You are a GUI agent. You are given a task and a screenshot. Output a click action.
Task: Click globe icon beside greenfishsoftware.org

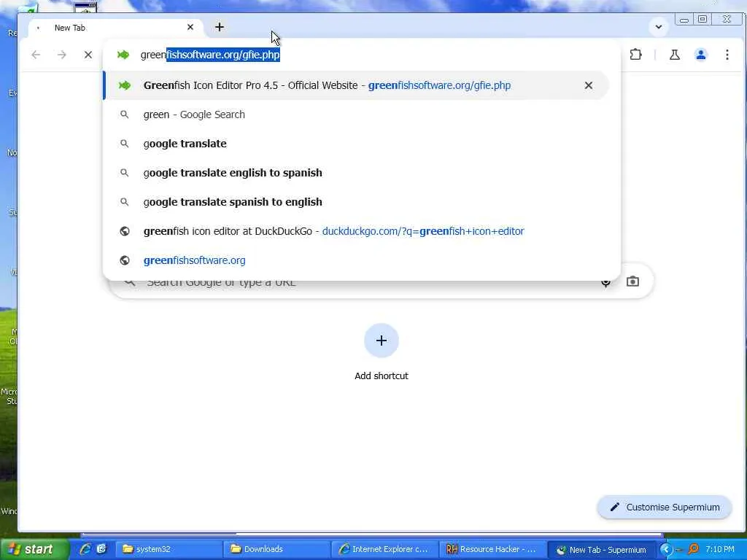(124, 260)
